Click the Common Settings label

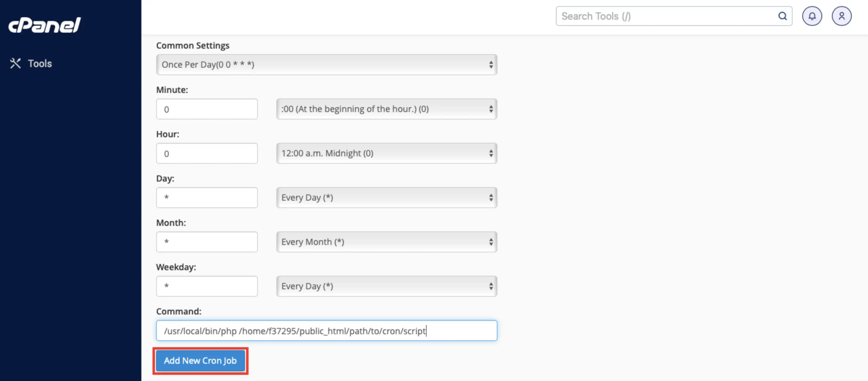(193, 46)
